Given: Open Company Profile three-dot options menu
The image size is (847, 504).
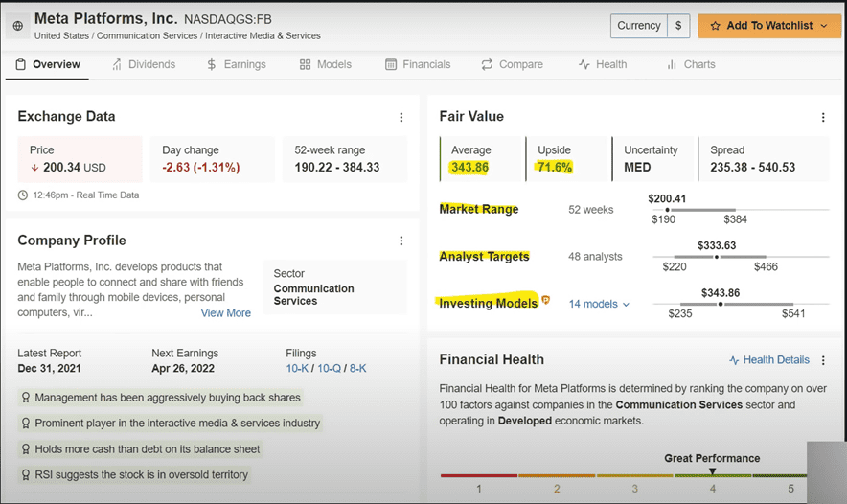Looking at the screenshot, I should (401, 241).
